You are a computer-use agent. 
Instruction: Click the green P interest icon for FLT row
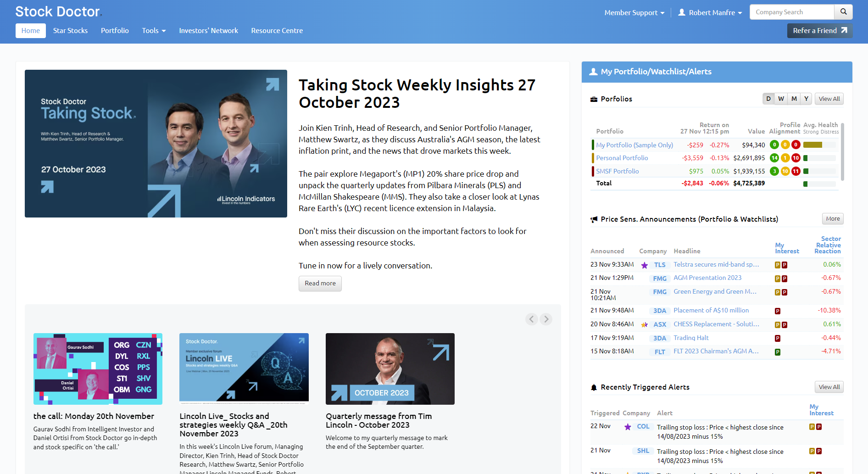pos(778,352)
